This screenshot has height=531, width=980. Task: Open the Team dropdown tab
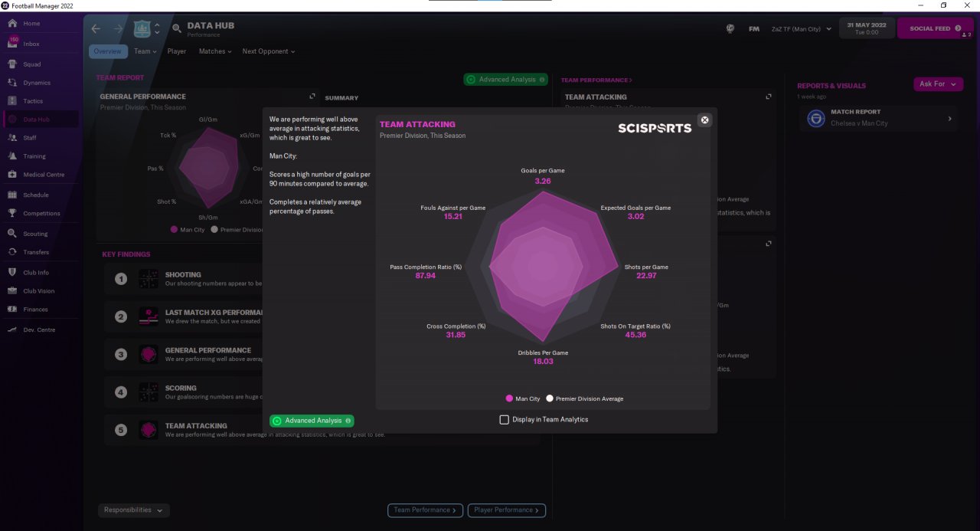145,51
